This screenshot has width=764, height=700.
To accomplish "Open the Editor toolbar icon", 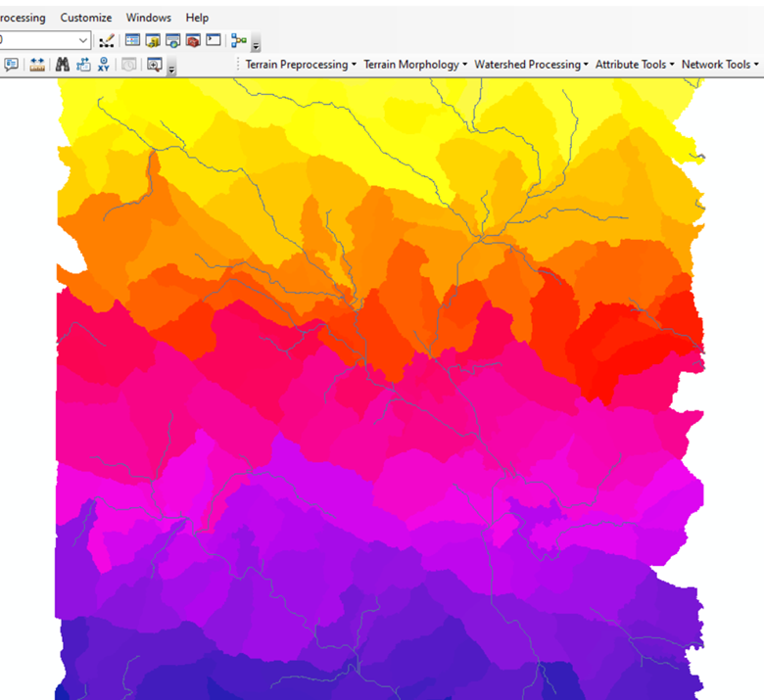I will 107,41.
